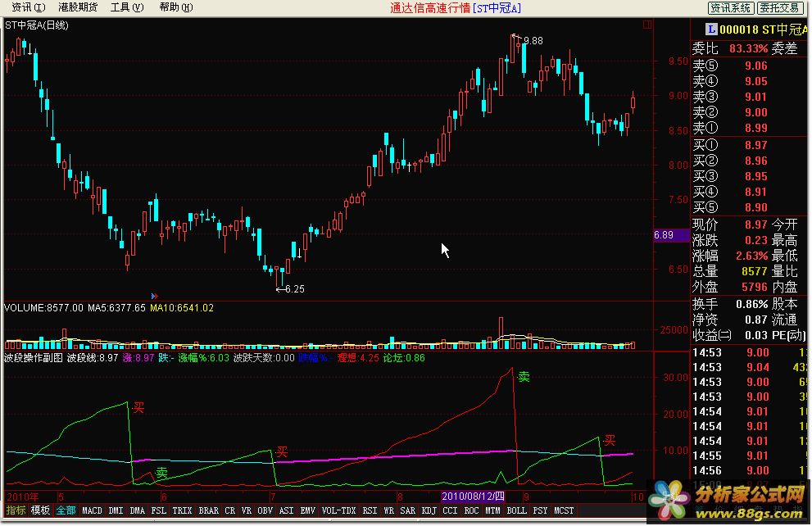Select the 模板 tab
This screenshot has height=526, width=812.
click(40, 510)
